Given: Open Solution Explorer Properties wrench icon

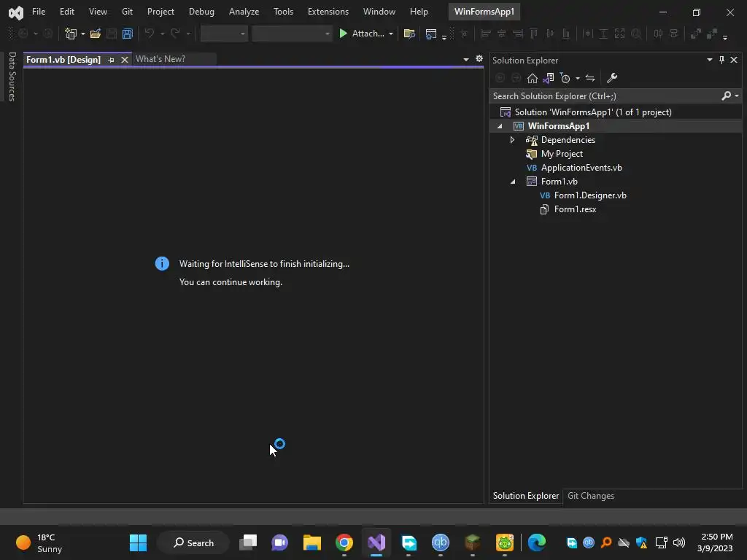Looking at the screenshot, I should [612, 78].
